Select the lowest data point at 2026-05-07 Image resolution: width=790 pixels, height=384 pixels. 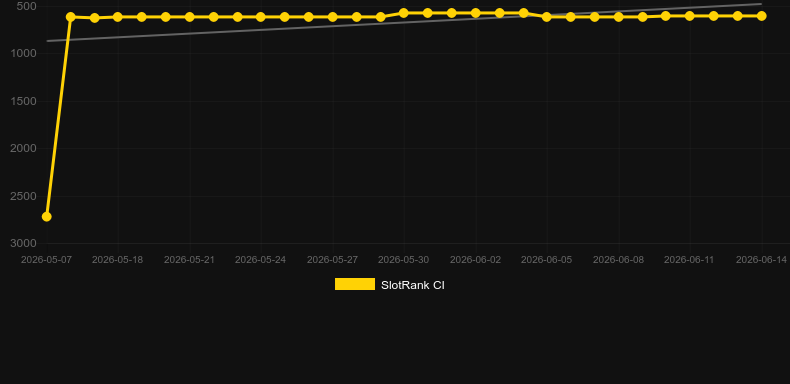click(x=46, y=217)
